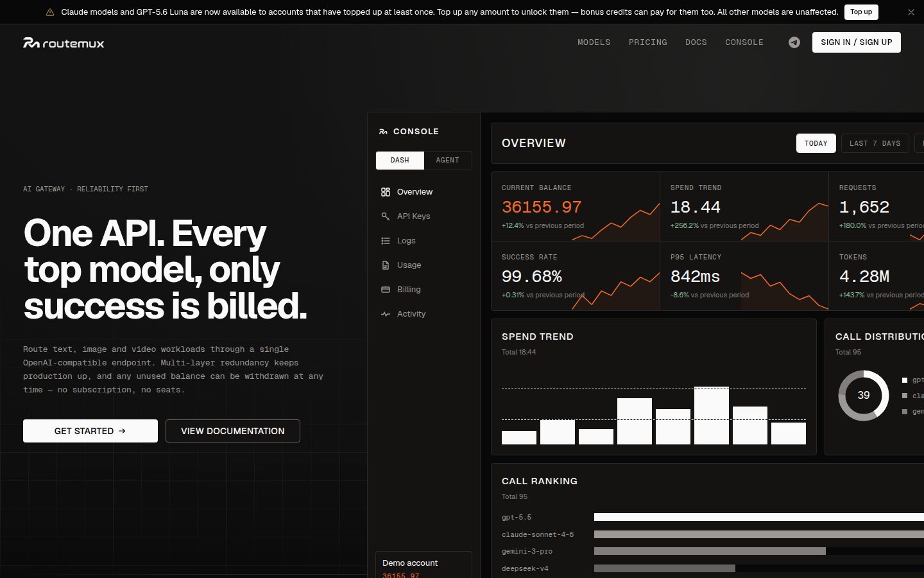Open the Telegram icon link
924x578 pixels.
(794, 42)
